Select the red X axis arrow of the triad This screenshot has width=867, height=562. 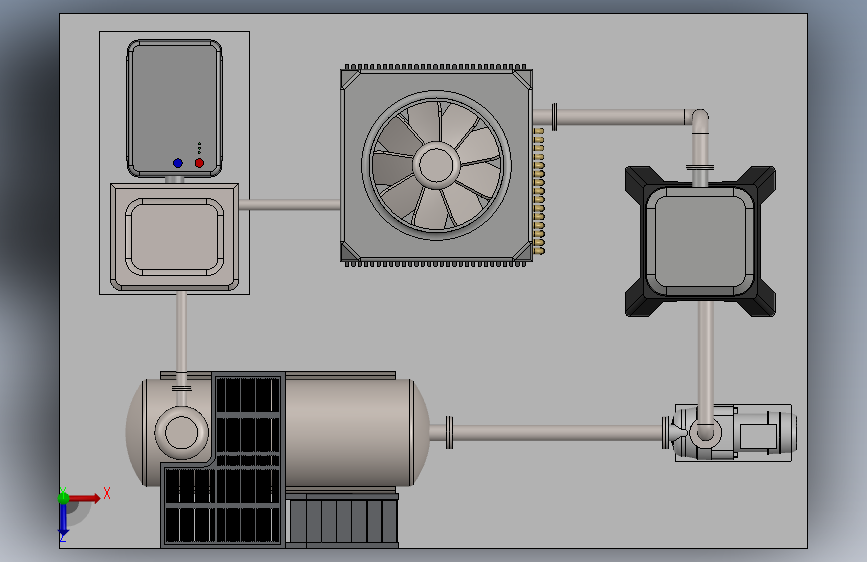coord(85,498)
